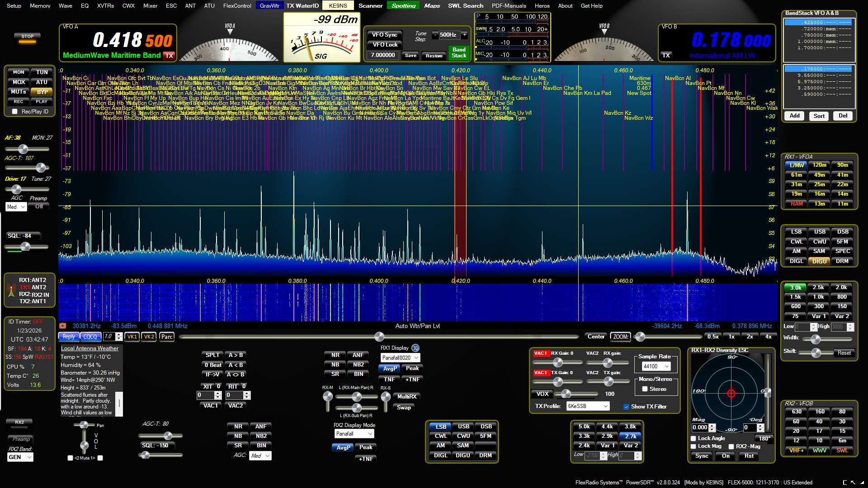Click the tune step minus button
The height and width of the screenshot is (488, 868).
(435, 35)
